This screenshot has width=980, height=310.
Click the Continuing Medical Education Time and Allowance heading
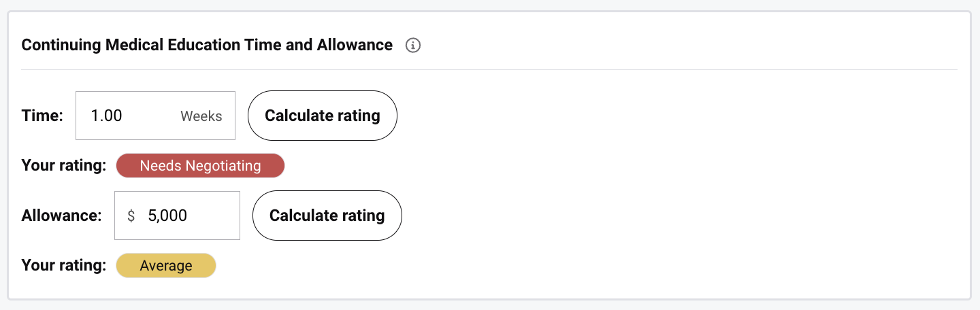[x=207, y=45]
